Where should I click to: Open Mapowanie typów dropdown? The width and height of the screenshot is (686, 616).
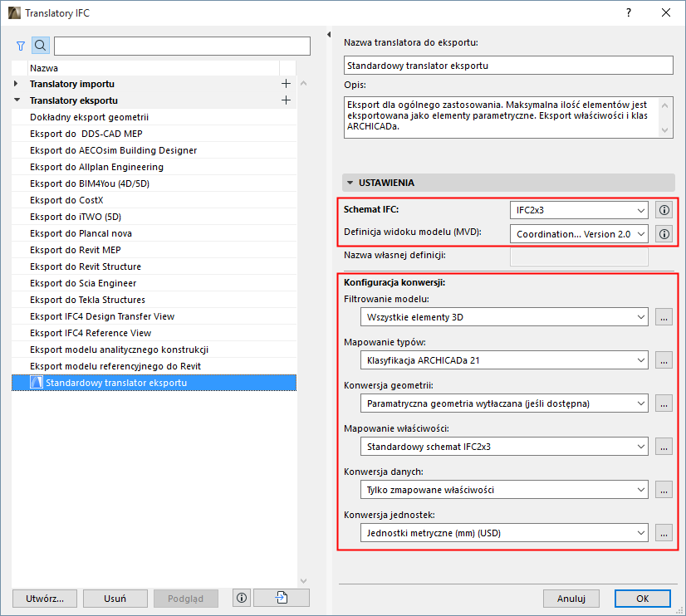(x=504, y=360)
